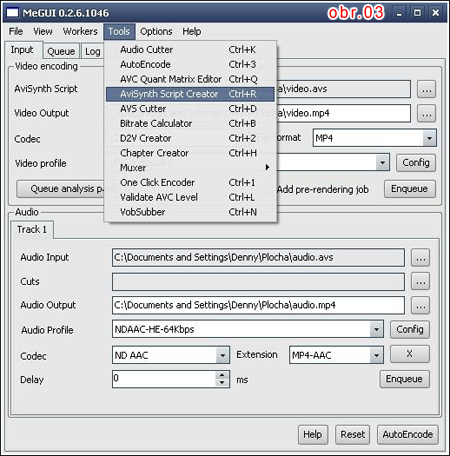The image size is (450, 456).
Task: Close the MeGUI window
Action: [436, 13]
